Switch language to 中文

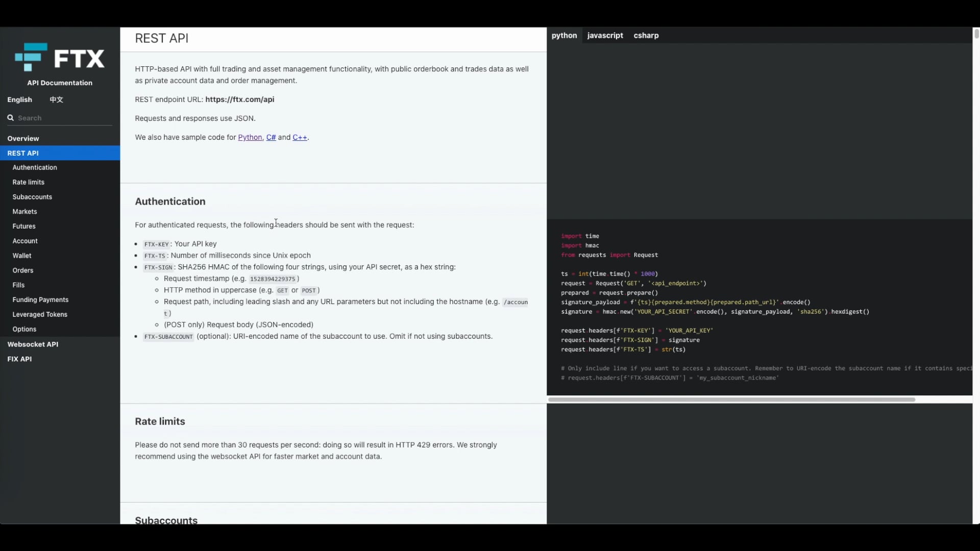pyautogui.click(x=56, y=99)
